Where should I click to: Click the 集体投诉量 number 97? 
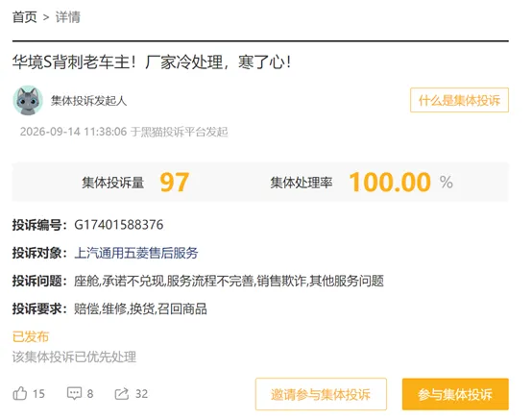(175, 182)
